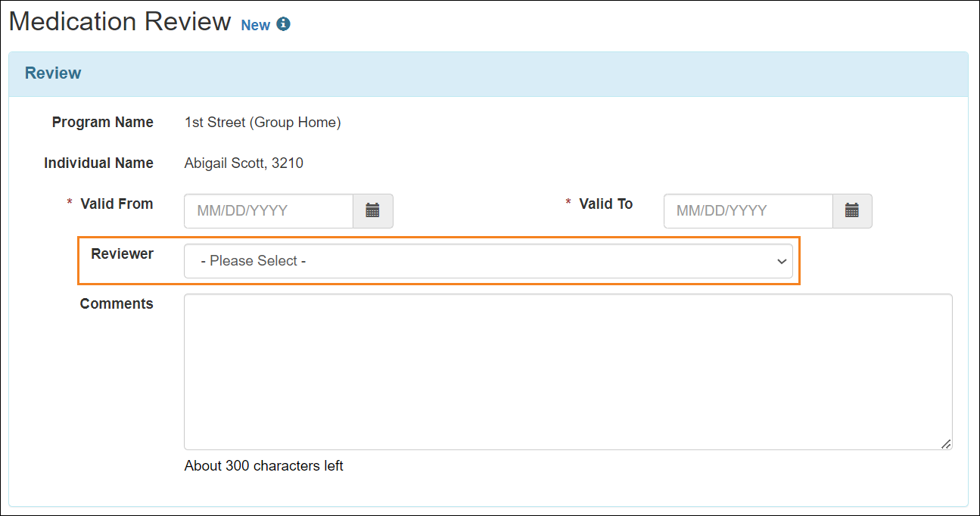Viewport: 980px width, 516px height.
Task: Click the New status link
Action: pos(255,25)
